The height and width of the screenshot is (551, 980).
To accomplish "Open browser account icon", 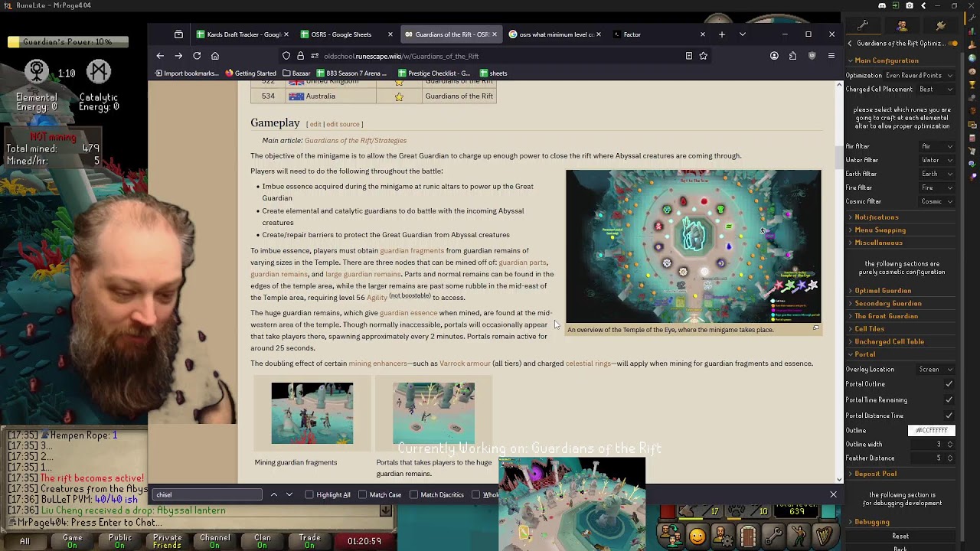I will (774, 56).
